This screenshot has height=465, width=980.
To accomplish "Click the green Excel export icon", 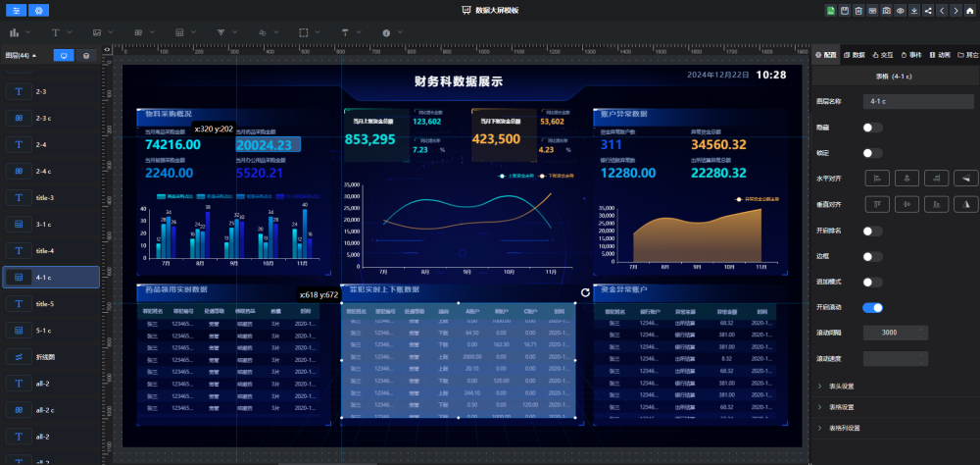I will 831,11.
